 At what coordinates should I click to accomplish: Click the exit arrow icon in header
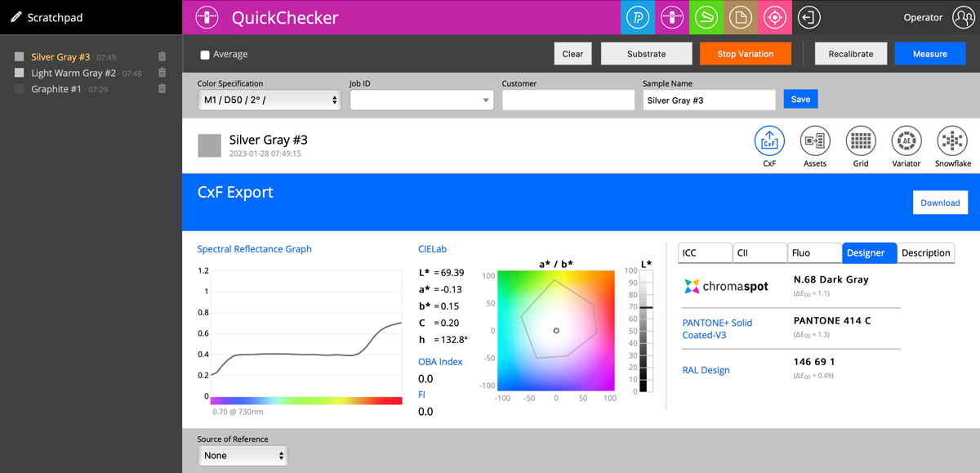(x=808, y=17)
